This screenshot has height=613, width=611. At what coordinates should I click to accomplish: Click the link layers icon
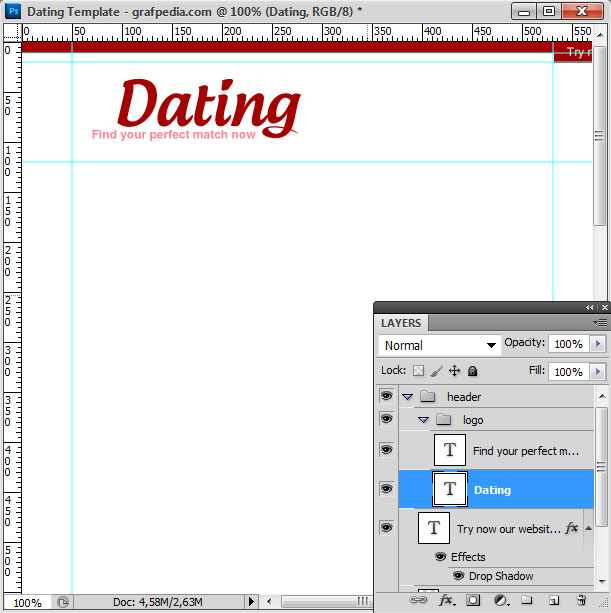coord(418,599)
